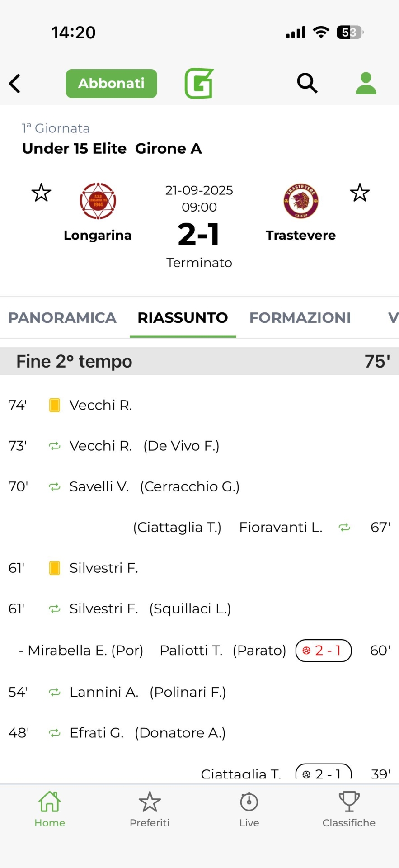Go to the Home tab

[50, 809]
